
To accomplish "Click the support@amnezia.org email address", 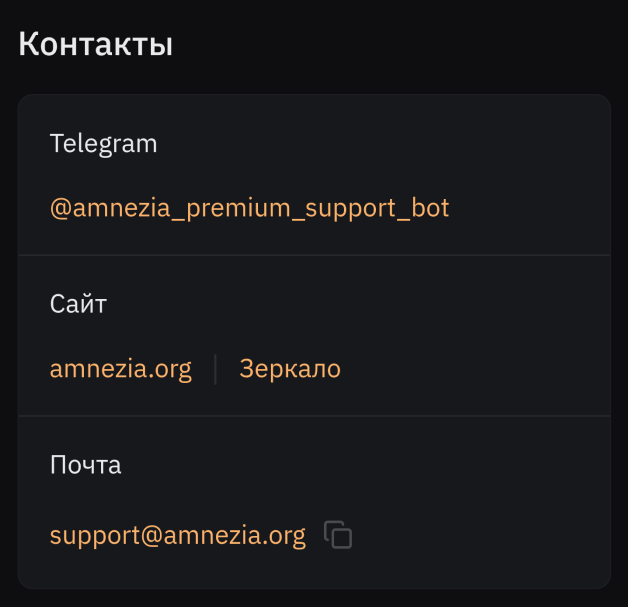I will [x=177, y=536].
